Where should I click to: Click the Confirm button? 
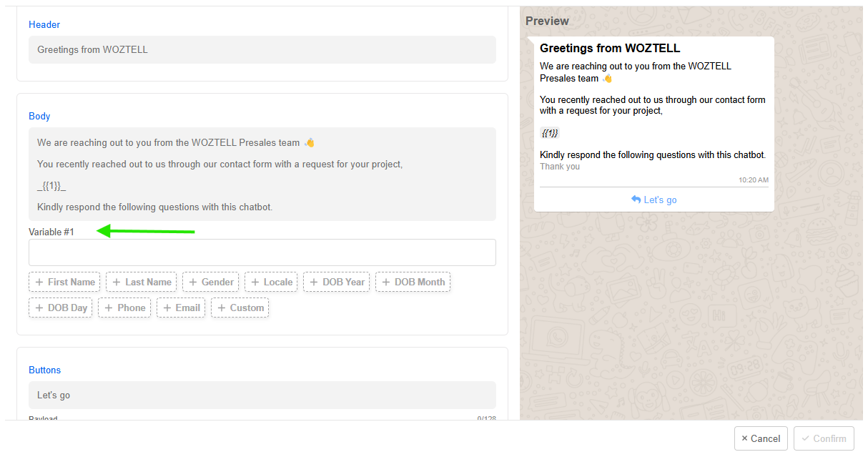[x=824, y=438]
